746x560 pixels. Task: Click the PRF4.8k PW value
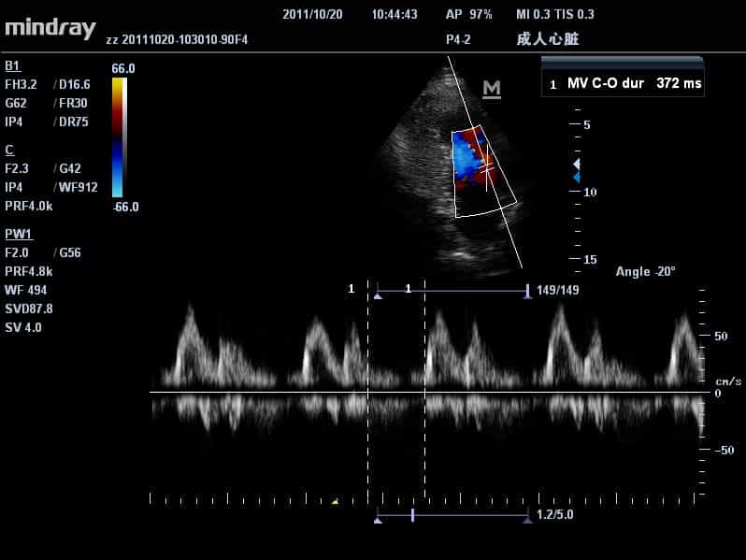(x=29, y=271)
